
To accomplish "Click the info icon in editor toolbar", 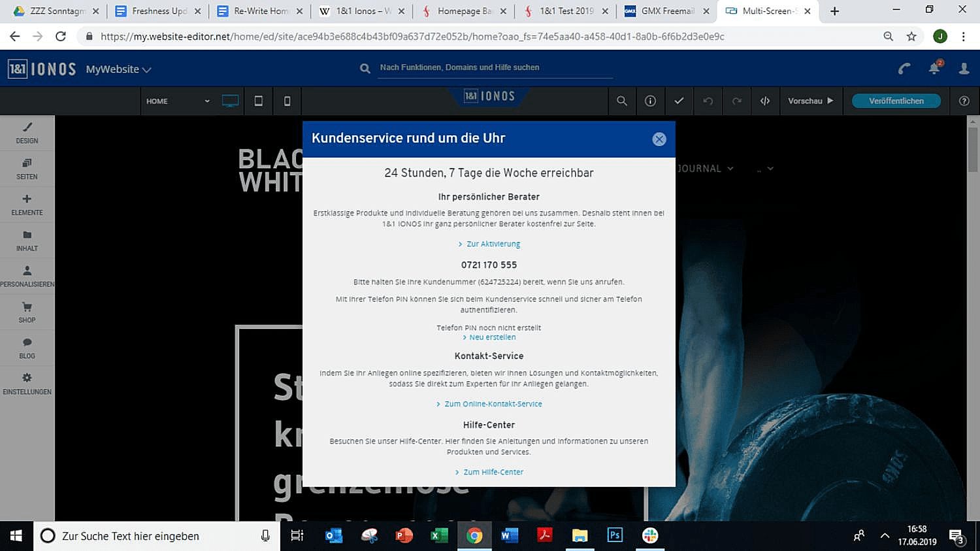I will click(x=650, y=101).
